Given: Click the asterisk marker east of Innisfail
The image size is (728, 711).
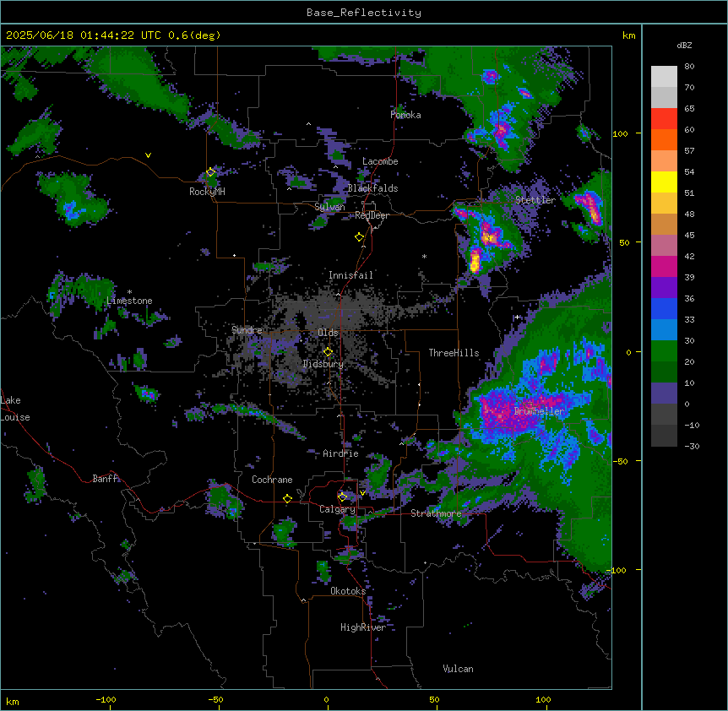Looking at the screenshot, I should pos(424,256).
